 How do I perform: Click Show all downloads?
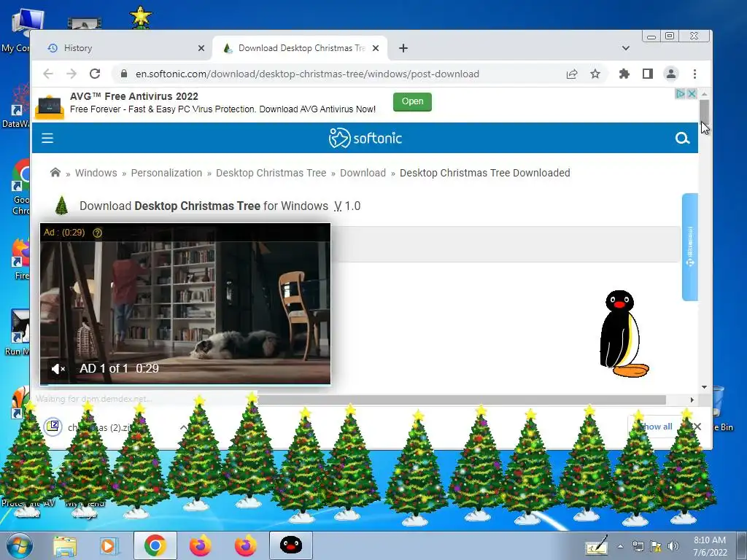(654, 427)
